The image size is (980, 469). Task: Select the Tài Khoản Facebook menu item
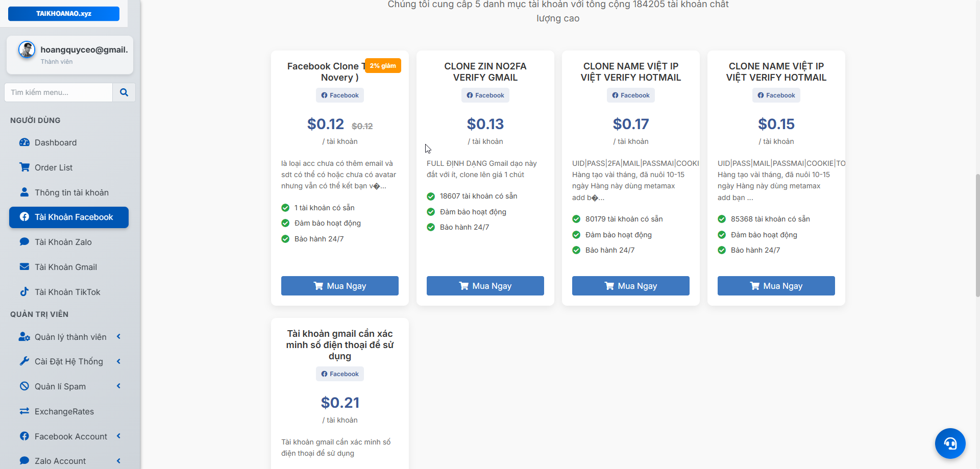coord(68,217)
